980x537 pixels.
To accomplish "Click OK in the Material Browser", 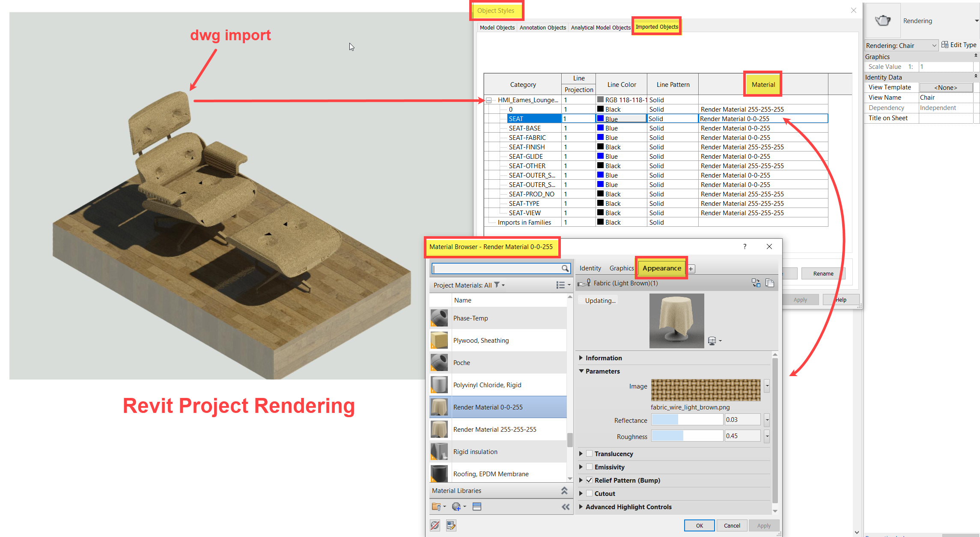I will click(x=699, y=525).
